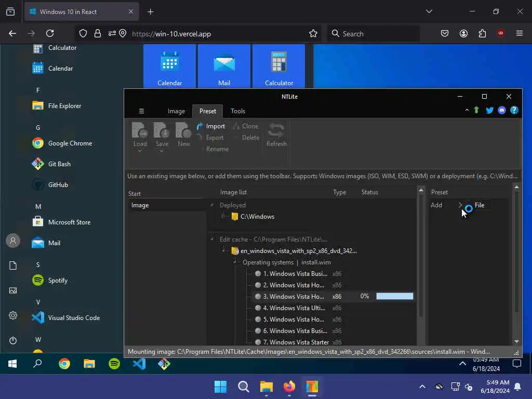Click the Power icon in Start sidebar
The width and height of the screenshot is (532, 399).
coord(13,340)
